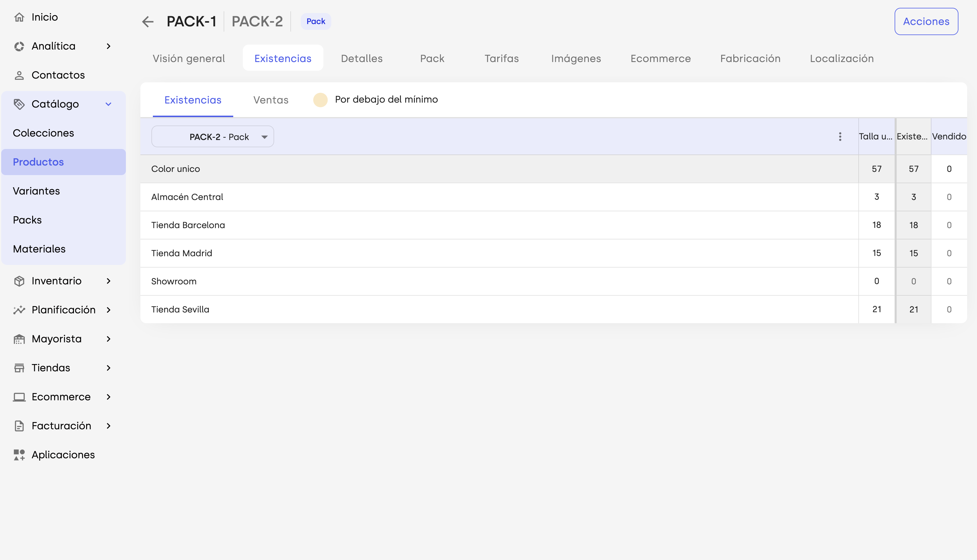977x560 pixels.
Task: Click the Aplicaciones shapes icon
Action: pyautogui.click(x=19, y=455)
